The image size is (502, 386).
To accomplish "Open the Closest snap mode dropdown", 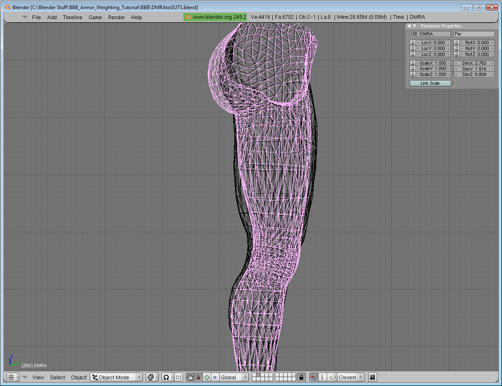I will (x=351, y=377).
